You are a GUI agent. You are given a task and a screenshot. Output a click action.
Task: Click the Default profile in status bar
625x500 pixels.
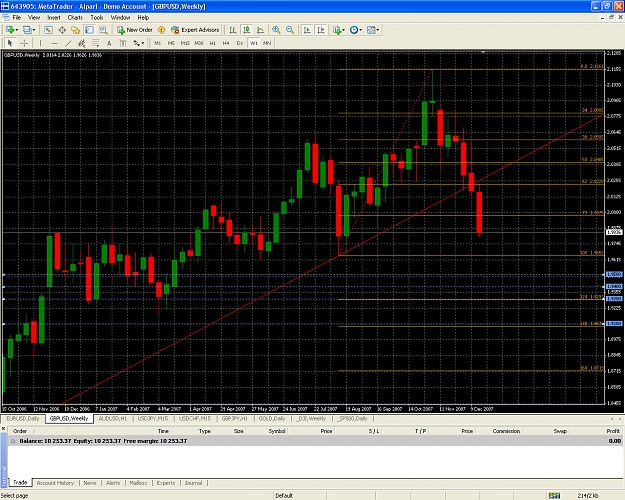point(284,496)
